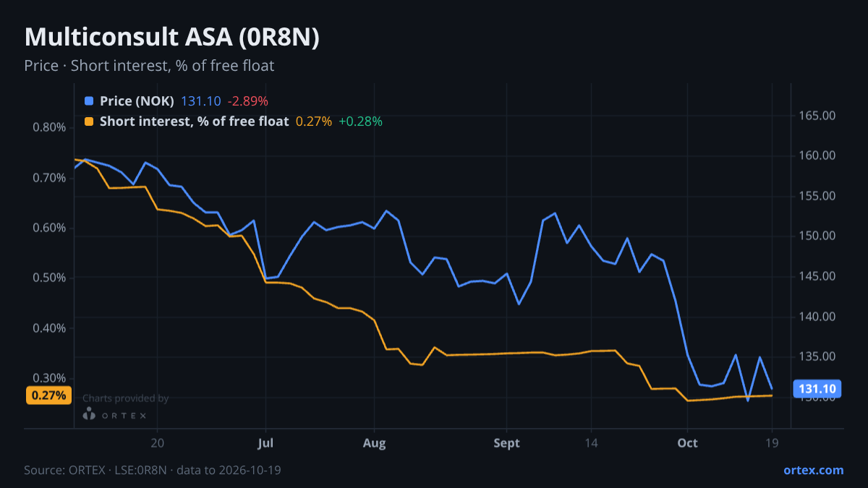Click the 150.00 right axis label

pos(817,236)
